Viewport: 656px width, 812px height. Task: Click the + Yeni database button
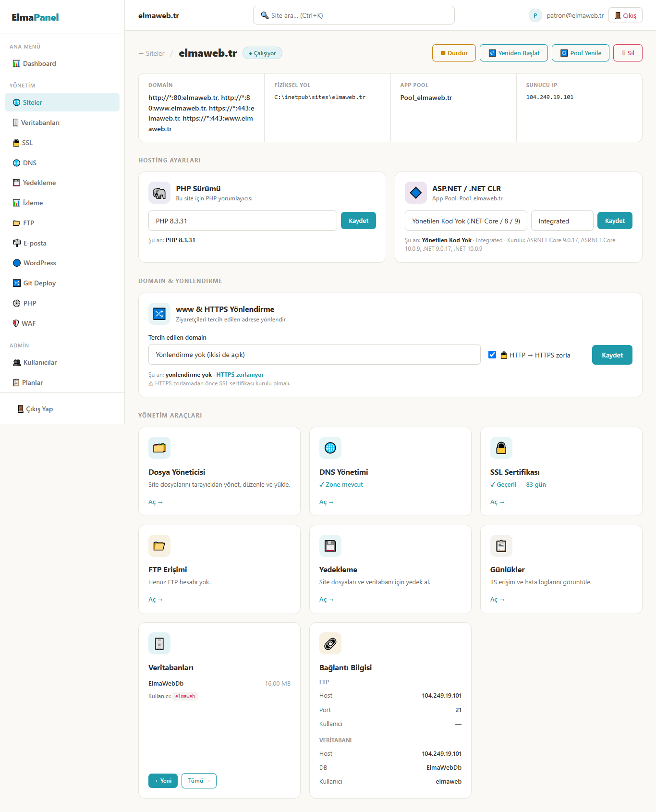pyautogui.click(x=163, y=781)
